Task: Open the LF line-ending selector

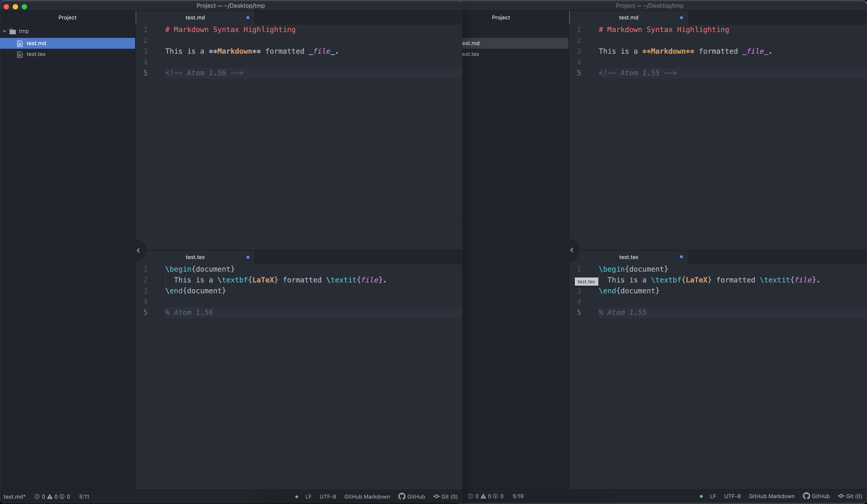Action: click(308, 496)
